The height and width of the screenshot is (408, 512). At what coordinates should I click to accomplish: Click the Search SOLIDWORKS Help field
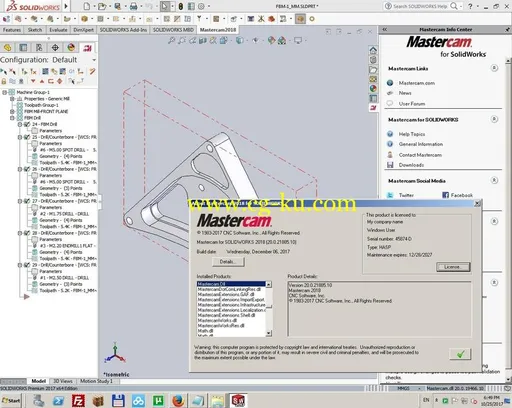pyautogui.click(x=420, y=6)
